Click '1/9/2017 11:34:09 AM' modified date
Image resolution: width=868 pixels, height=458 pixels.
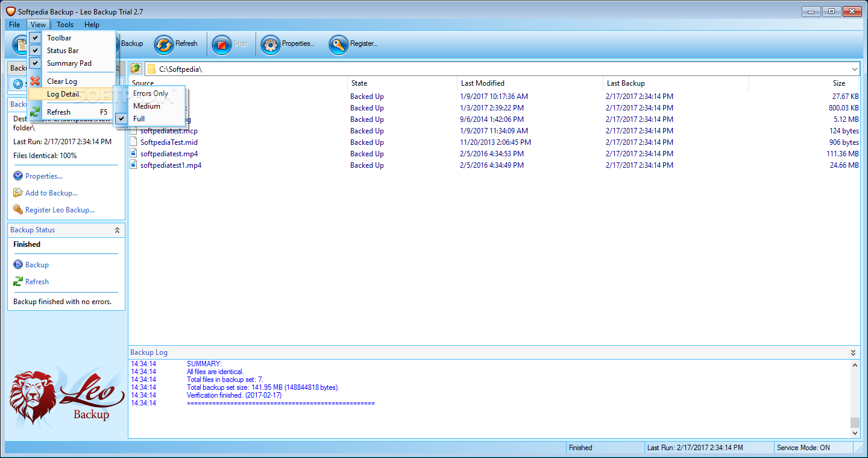click(494, 131)
